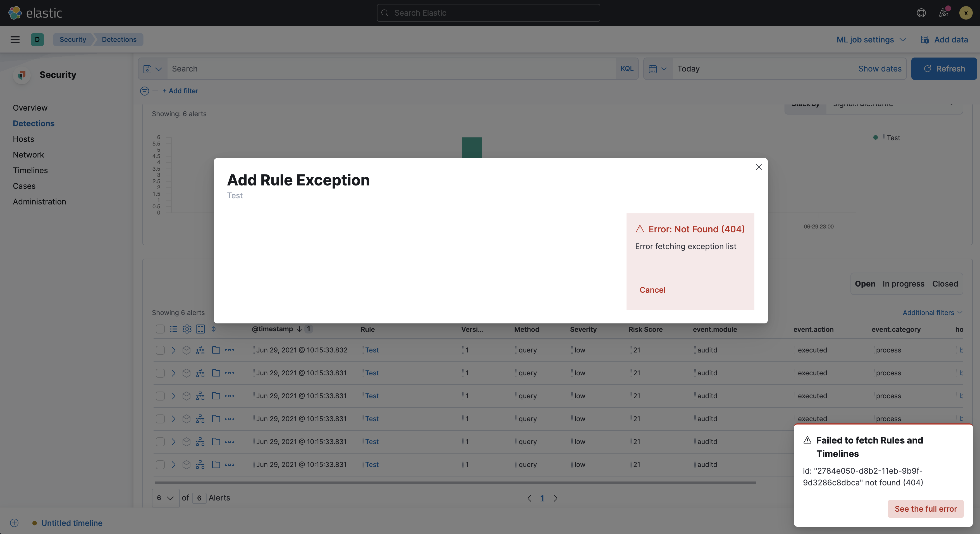Check the alert row at 10:15:33.832
Viewport: 980px width, 534px height.
(x=160, y=350)
